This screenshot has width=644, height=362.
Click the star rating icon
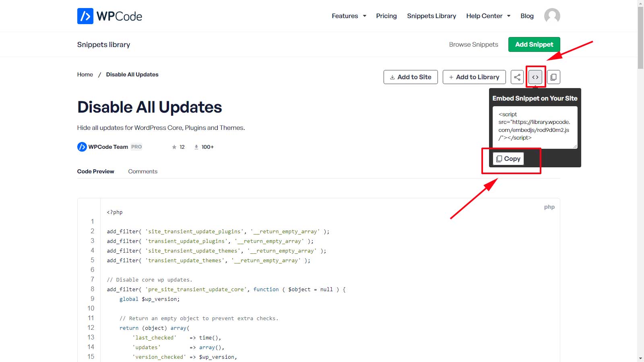pyautogui.click(x=174, y=147)
